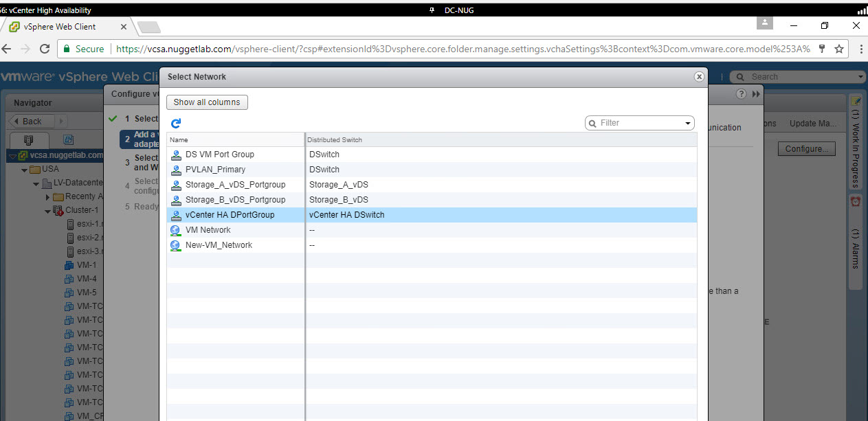868x421 pixels.
Task: Open the Chrome three-dot menu
Action: tap(860, 49)
